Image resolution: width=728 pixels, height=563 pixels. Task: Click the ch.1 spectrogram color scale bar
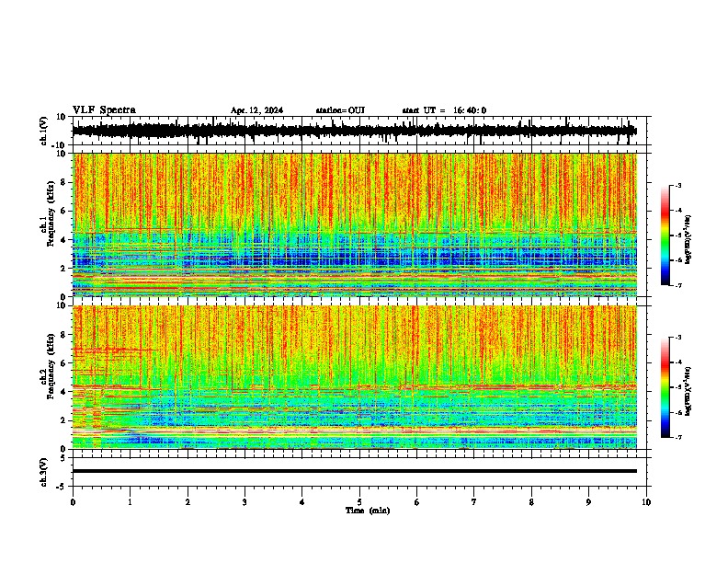click(665, 236)
